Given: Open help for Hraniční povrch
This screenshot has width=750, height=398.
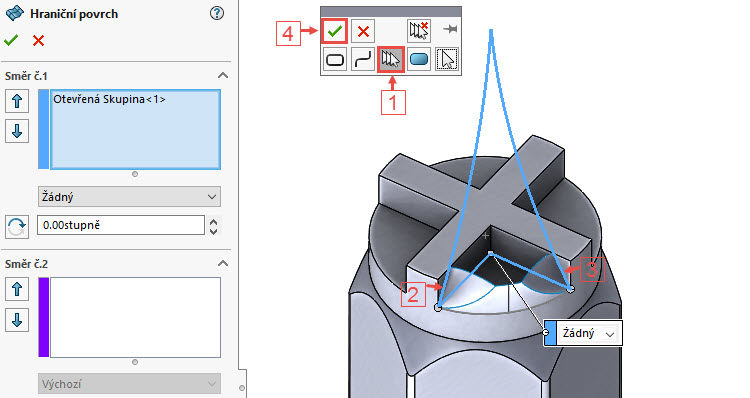Looking at the screenshot, I should [x=217, y=13].
